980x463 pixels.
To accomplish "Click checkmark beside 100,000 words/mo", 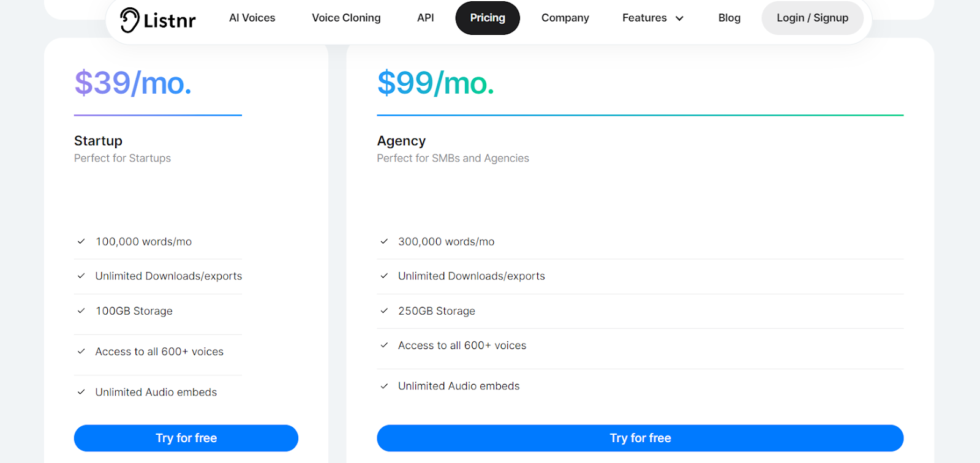I will (x=81, y=241).
